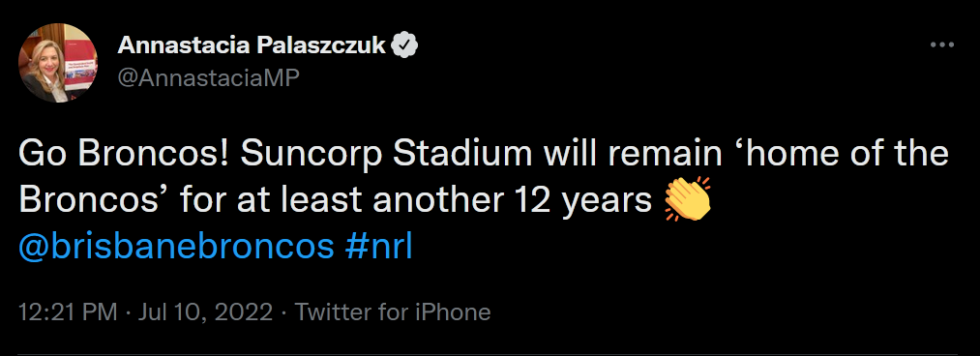980x356 pixels.
Task: Visit the @AnnastaciaMP handle
Action: pyautogui.click(x=209, y=78)
